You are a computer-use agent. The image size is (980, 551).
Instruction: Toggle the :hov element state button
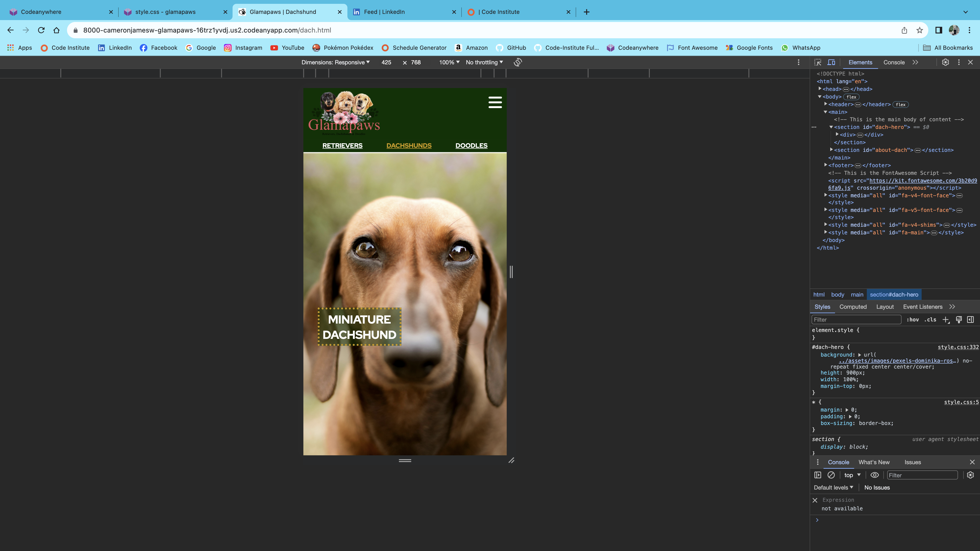pos(913,320)
